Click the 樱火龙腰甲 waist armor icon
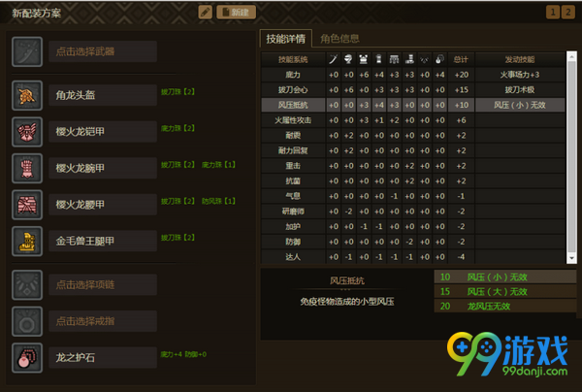 click(27, 205)
